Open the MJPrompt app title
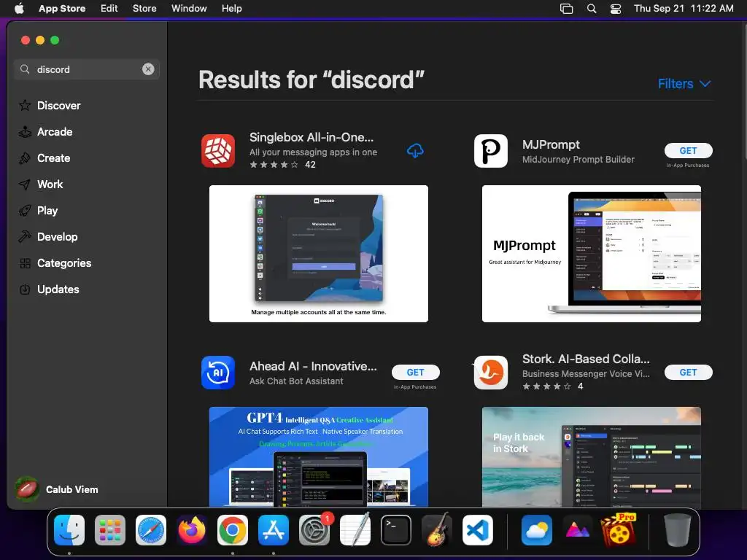This screenshot has width=747, height=560. point(551,145)
